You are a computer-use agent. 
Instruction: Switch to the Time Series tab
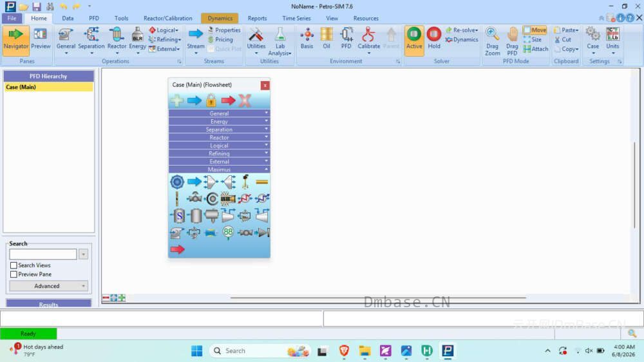click(296, 18)
